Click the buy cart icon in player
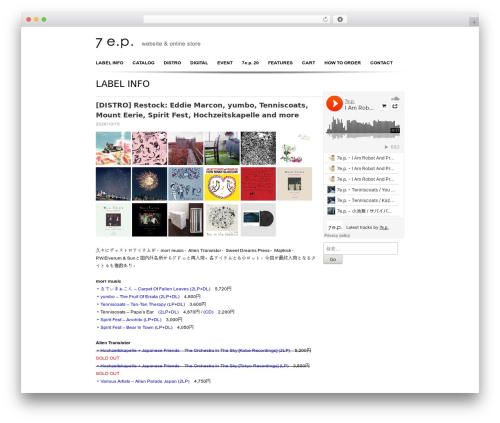This screenshot has width=500, height=423. (384, 106)
